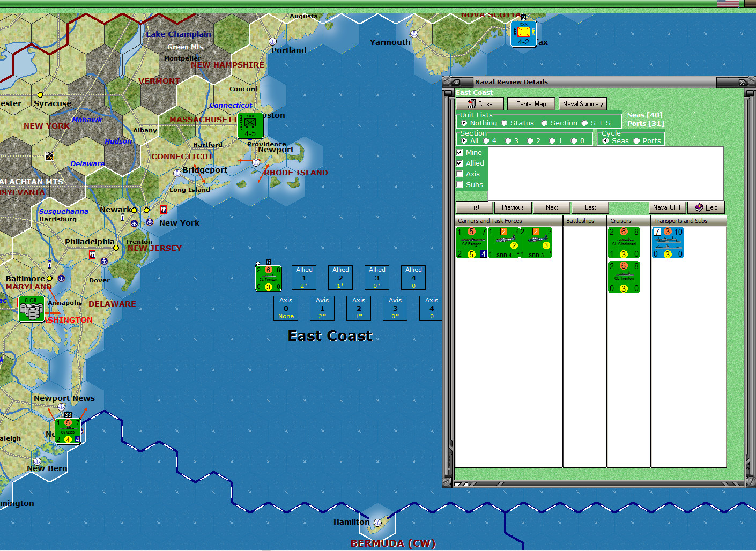The image size is (756, 551).
Task: Open Help in the Naval Review dialog
Action: coord(706,207)
